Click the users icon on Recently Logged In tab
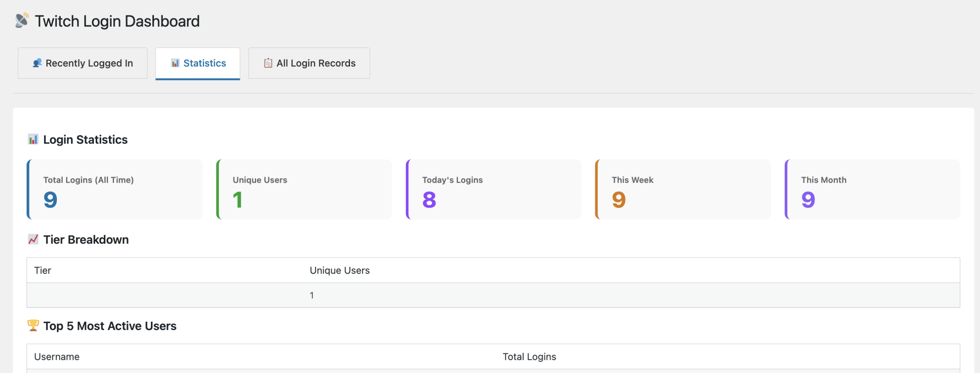This screenshot has height=373, width=980. (37, 63)
